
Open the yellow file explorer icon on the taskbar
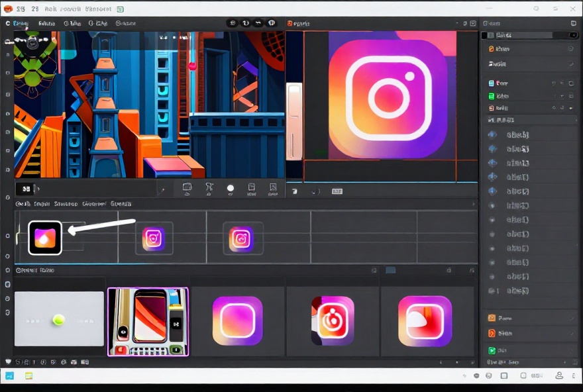(28, 375)
